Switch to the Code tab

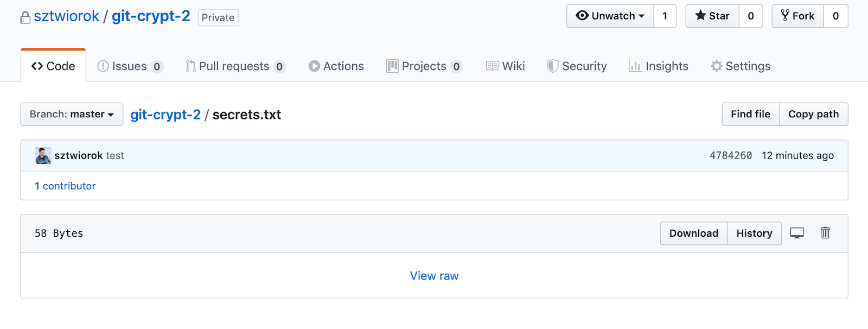pyautogui.click(x=53, y=66)
